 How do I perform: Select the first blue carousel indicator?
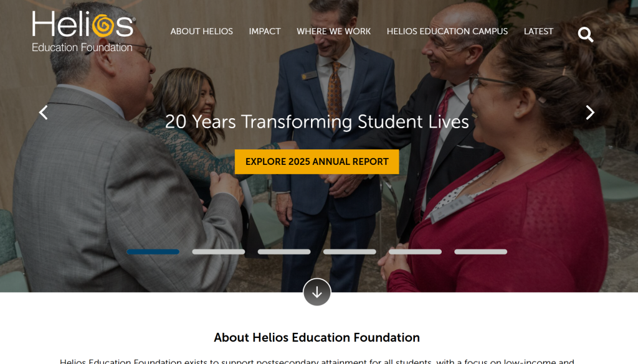[x=153, y=252]
